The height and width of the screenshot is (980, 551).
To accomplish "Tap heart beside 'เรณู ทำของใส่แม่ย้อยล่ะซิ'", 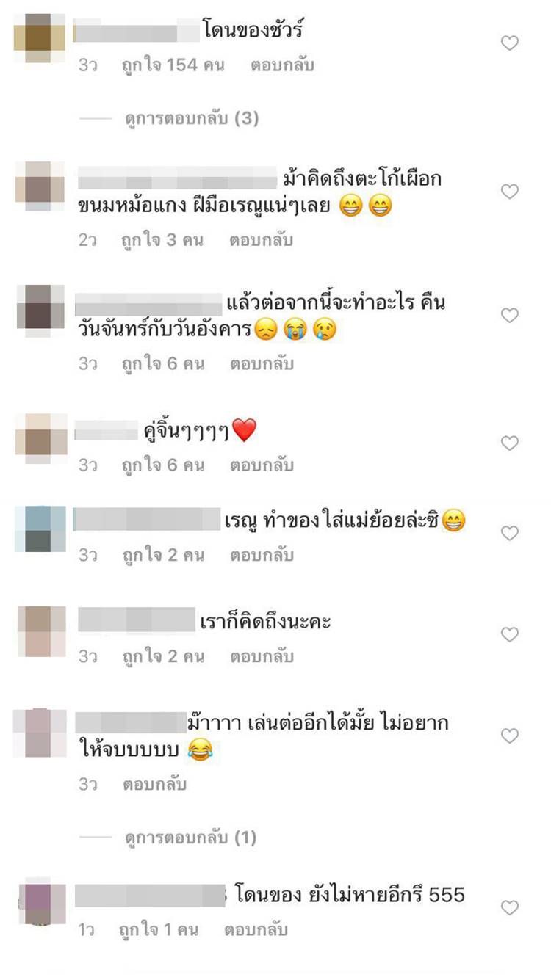I will click(510, 533).
